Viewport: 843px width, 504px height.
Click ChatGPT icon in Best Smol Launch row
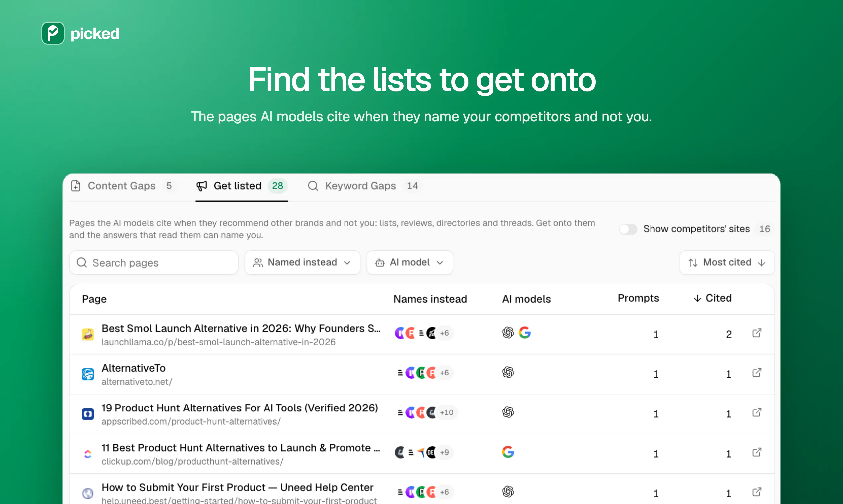point(508,333)
